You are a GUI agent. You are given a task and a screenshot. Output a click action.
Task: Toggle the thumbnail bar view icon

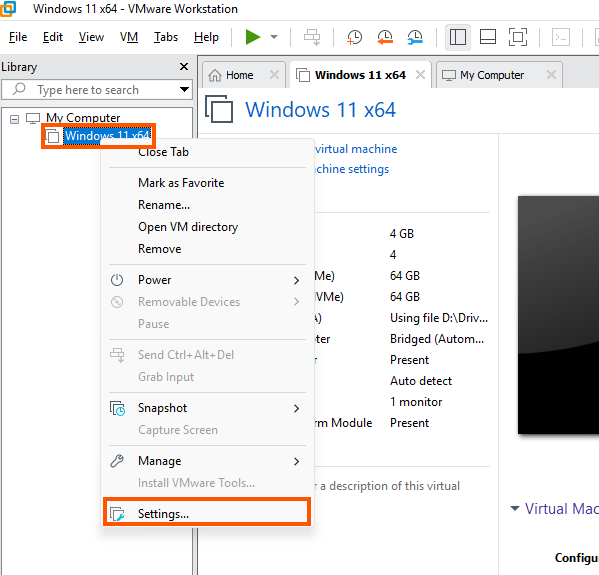click(x=488, y=37)
